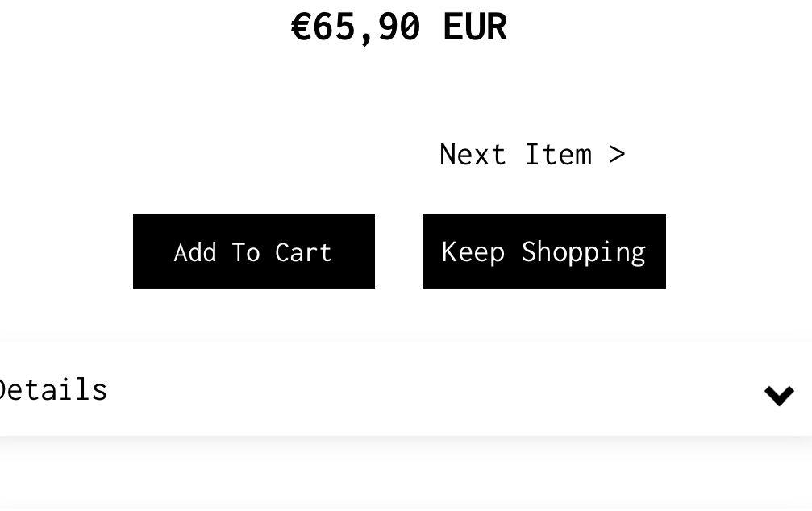The height and width of the screenshot is (511, 812).
Task: Click the product price heading
Action: (398, 27)
